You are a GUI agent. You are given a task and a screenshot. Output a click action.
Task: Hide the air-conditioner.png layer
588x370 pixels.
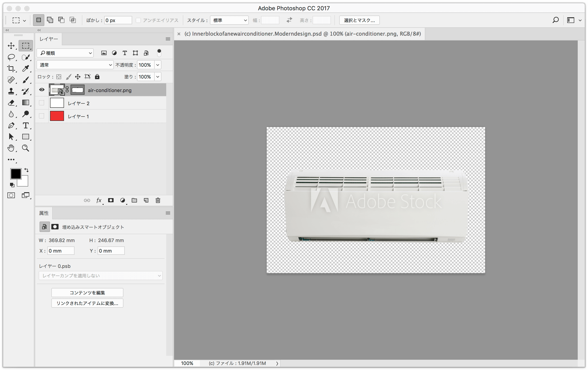coord(42,90)
